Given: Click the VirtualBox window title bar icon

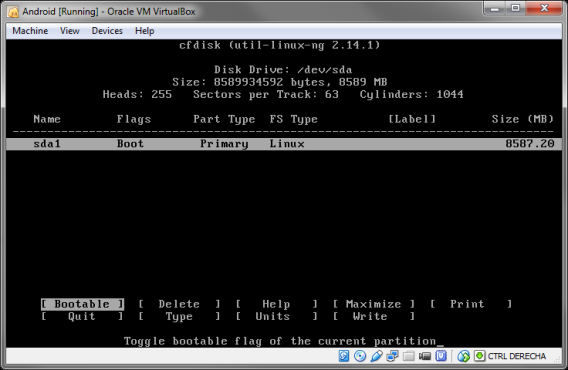Looking at the screenshot, I should [13, 12].
